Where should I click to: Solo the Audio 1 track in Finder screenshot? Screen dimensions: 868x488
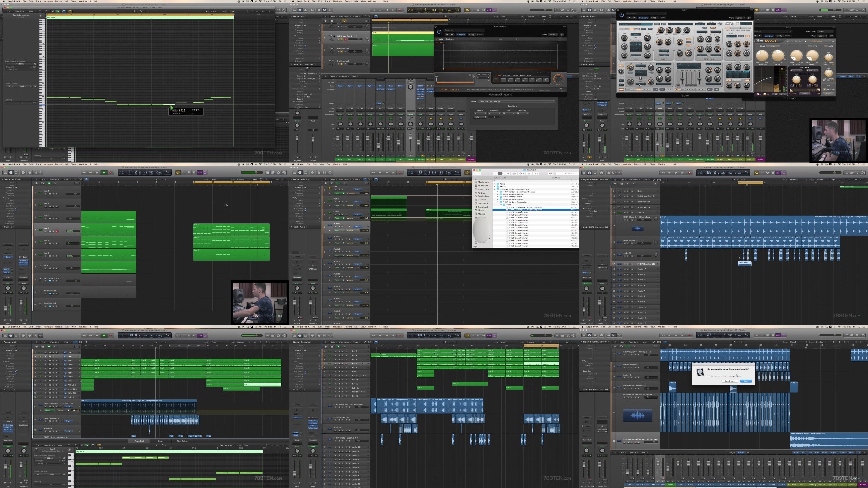[342, 227]
